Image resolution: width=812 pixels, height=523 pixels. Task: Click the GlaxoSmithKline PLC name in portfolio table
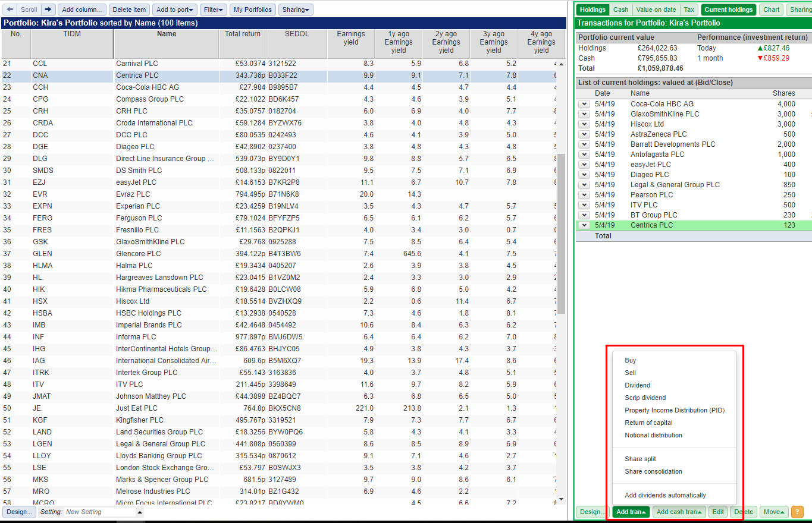click(x=151, y=242)
